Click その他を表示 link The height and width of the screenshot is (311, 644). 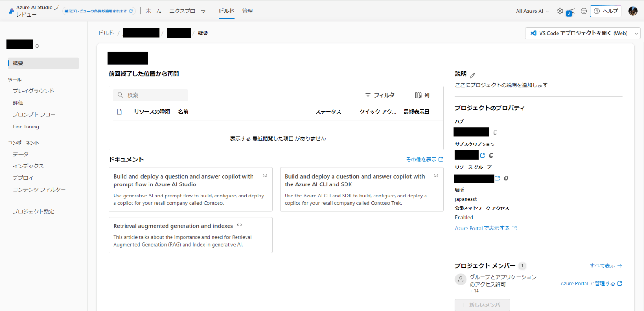pos(424,159)
